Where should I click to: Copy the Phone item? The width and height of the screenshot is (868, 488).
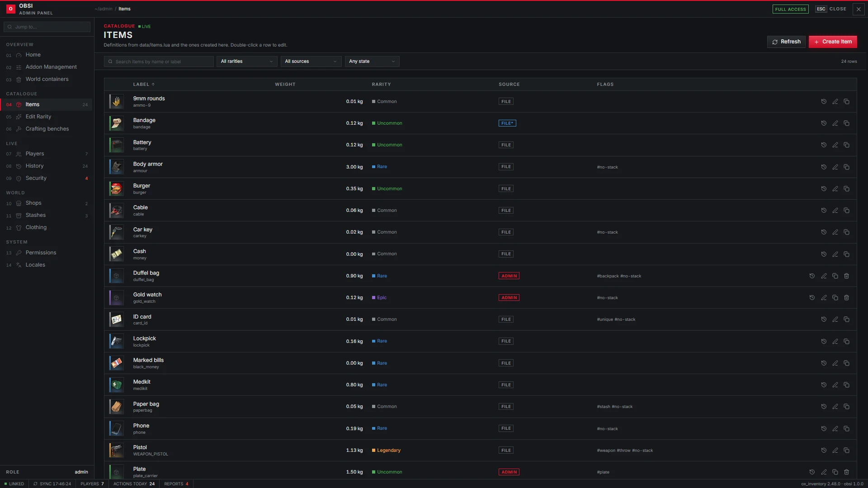click(x=846, y=429)
